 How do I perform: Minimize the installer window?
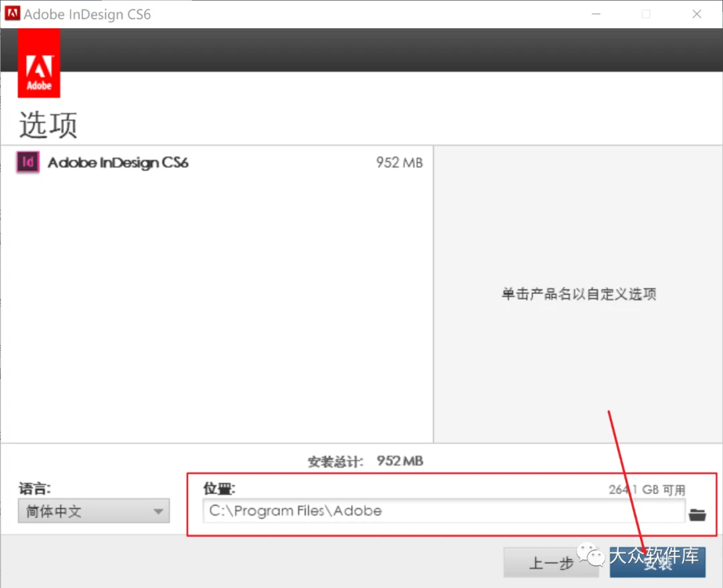coord(596,14)
